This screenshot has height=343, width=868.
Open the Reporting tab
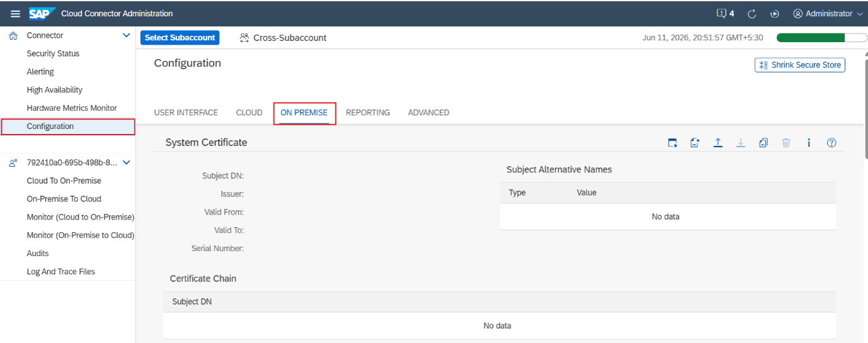pyautogui.click(x=368, y=113)
